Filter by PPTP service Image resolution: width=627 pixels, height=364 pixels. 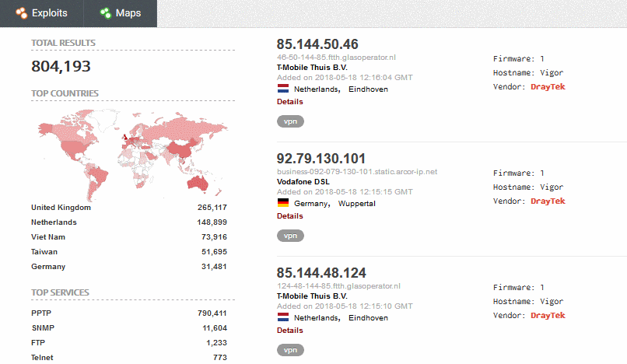(x=42, y=313)
